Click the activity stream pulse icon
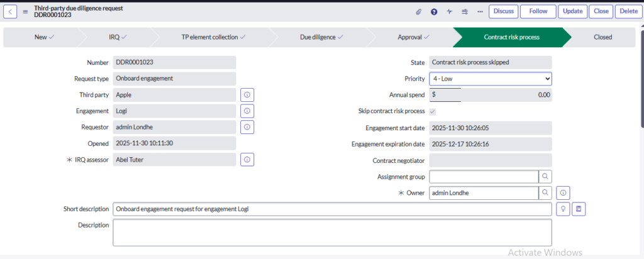This screenshot has width=644, height=259. [449, 11]
